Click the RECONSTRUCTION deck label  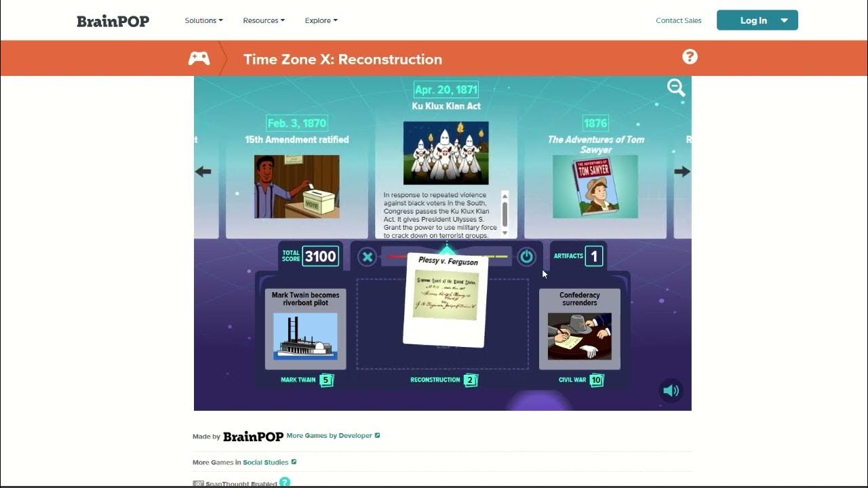(435, 380)
